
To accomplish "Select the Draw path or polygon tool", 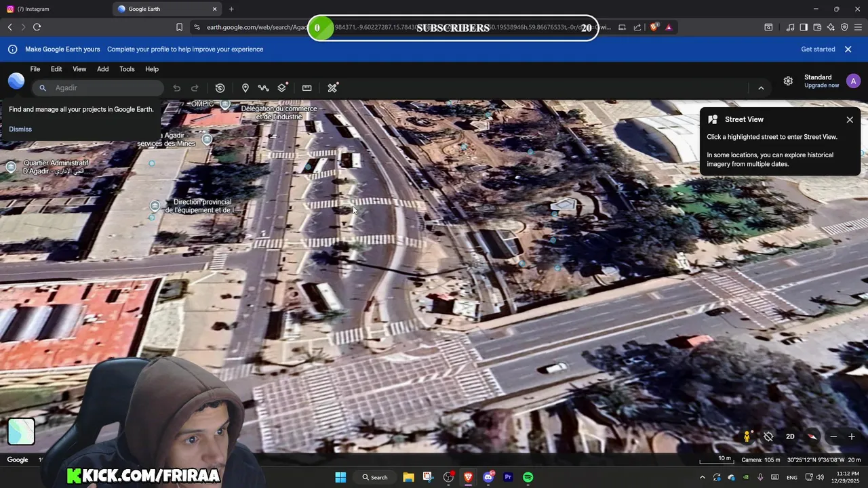I will pyautogui.click(x=263, y=88).
